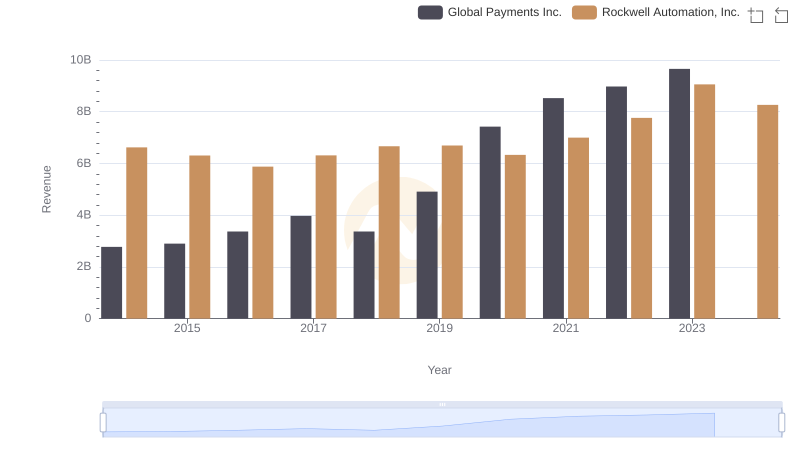This screenshot has height=461, width=800.
Task: Click the 2014 Global Payments bar
Action: point(112,283)
